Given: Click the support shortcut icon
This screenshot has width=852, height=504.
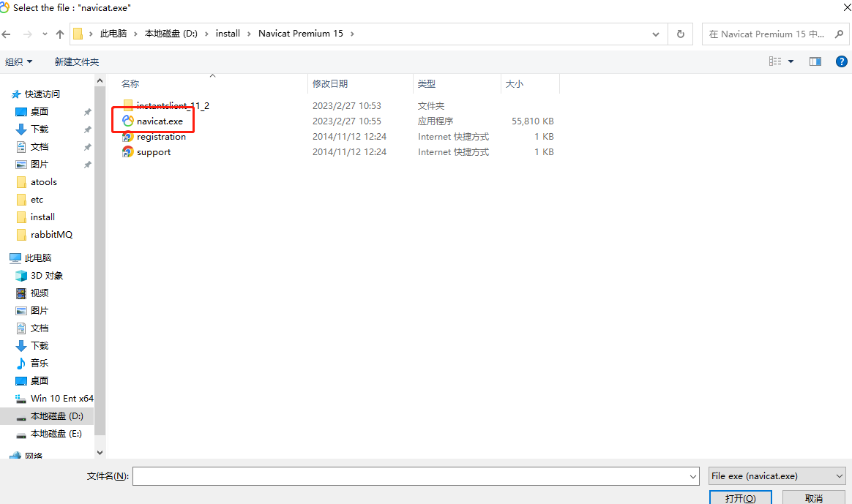Looking at the screenshot, I should (x=127, y=152).
